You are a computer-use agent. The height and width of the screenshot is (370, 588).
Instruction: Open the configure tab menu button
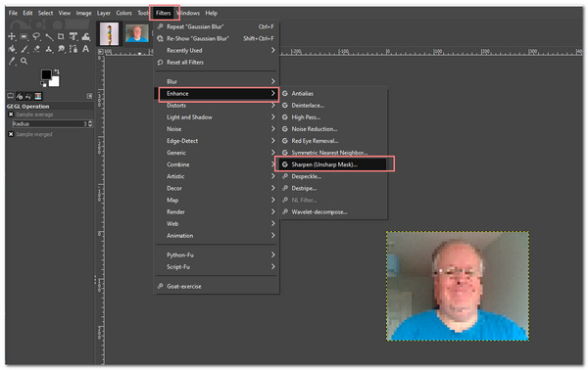pyautogui.click(x=89, y=96)
